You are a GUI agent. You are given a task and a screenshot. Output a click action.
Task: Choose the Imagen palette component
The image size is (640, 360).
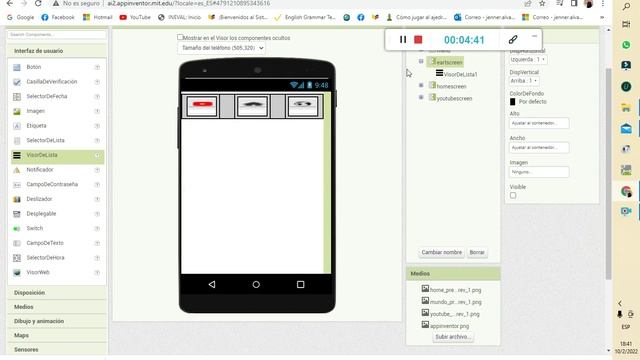click(x=36, y=111)
